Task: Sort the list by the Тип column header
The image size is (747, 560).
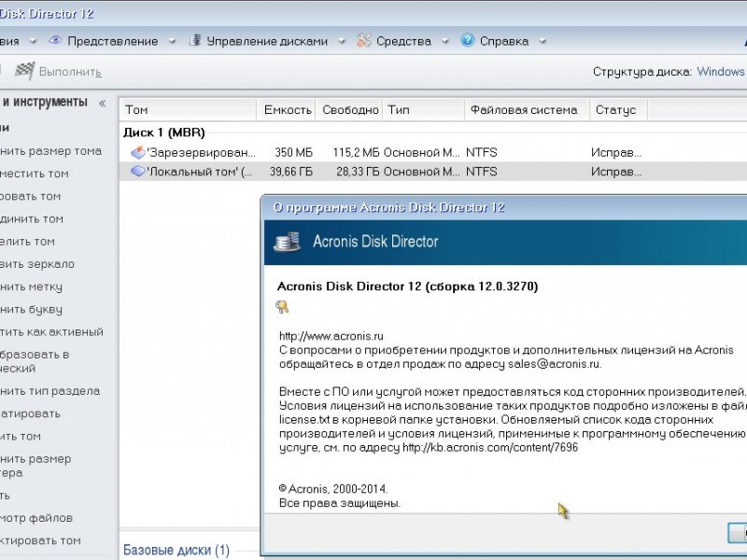Action: (424, 110)
